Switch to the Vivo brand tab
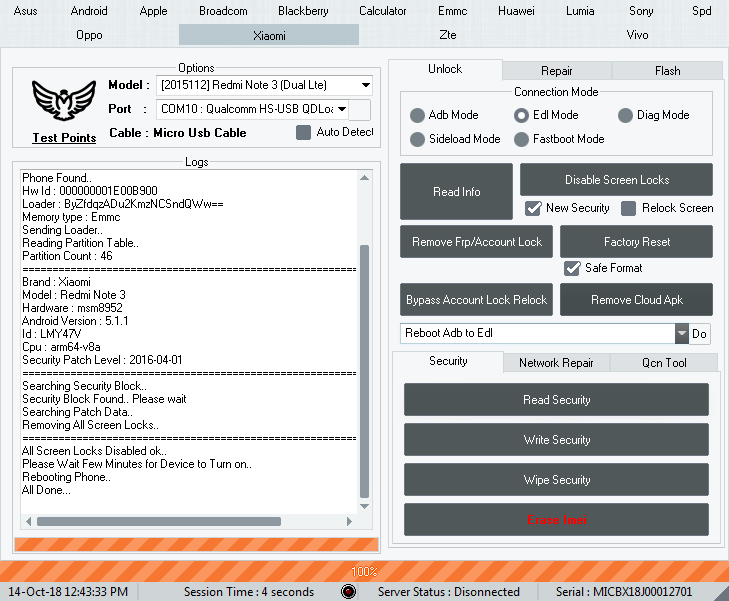The width and height of the screenshot is (729, 601). tap(637, 35)
